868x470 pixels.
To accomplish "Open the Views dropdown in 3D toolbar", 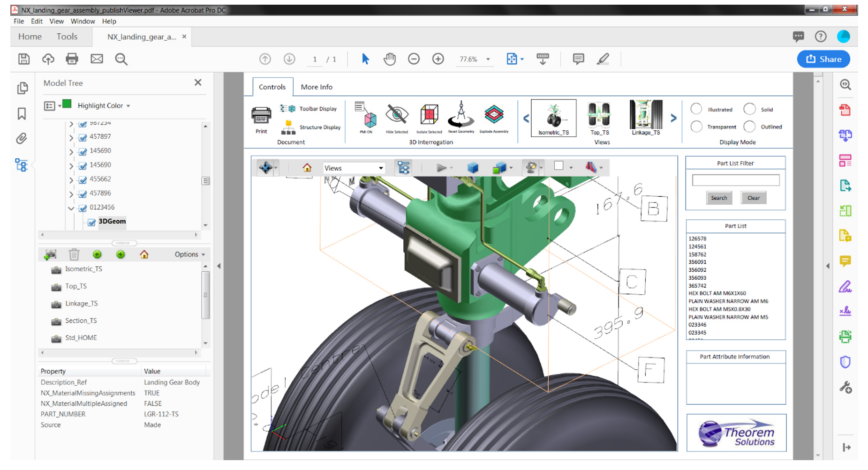I will tap(354, 168).
